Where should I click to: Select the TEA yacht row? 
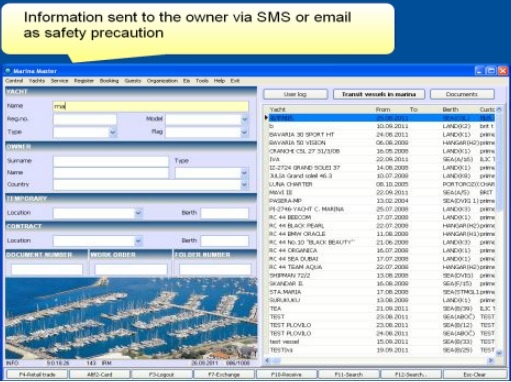tap(382, 308)
